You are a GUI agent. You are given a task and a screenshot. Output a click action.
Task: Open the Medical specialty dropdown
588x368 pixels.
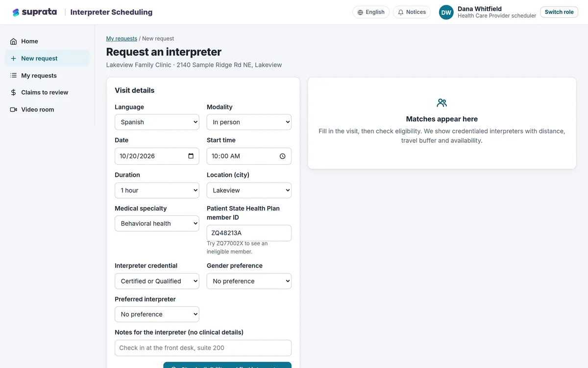[157, 223]
